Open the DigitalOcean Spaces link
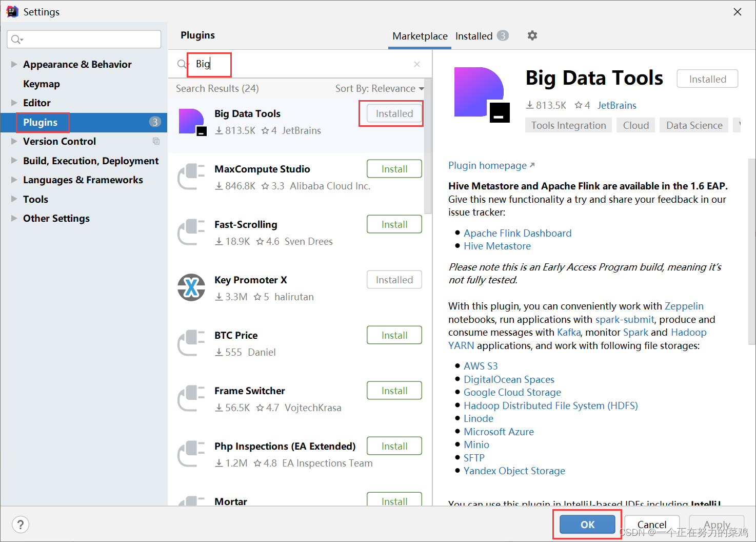756x542 pixels. (509, 379)
